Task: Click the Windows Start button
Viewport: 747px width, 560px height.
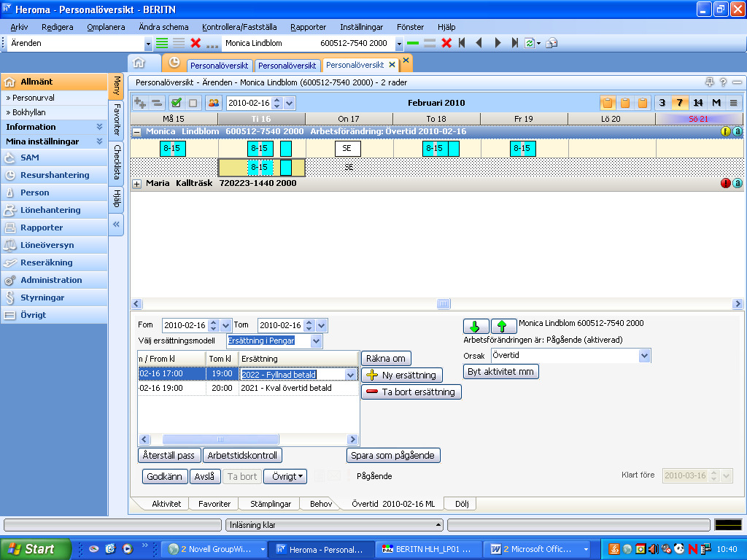Action: pyautogui.click(x=34, y=549)
